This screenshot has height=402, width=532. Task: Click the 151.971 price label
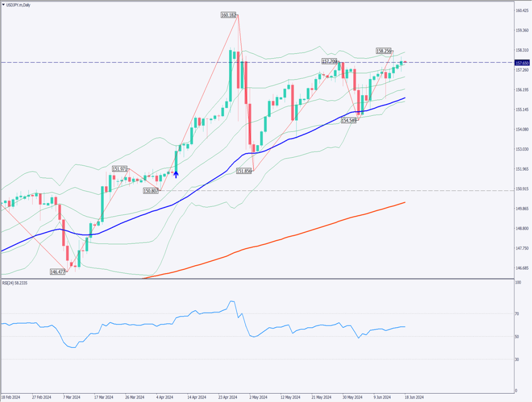click(x=120, y=169)
